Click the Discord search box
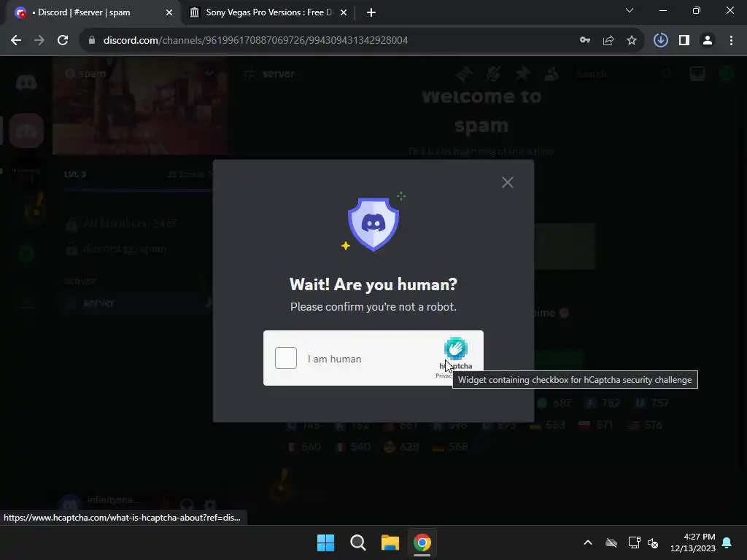 (624, 74)
